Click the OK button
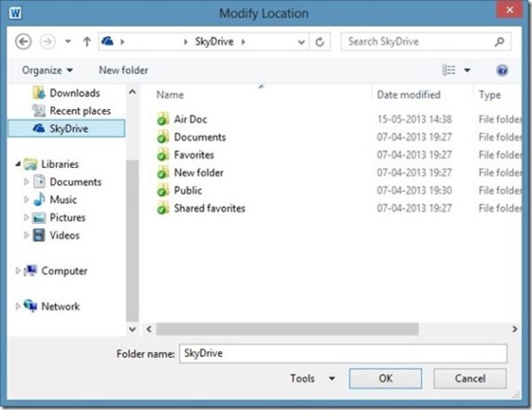This screenshot has height=410, width=532. [x=386, y=378]
